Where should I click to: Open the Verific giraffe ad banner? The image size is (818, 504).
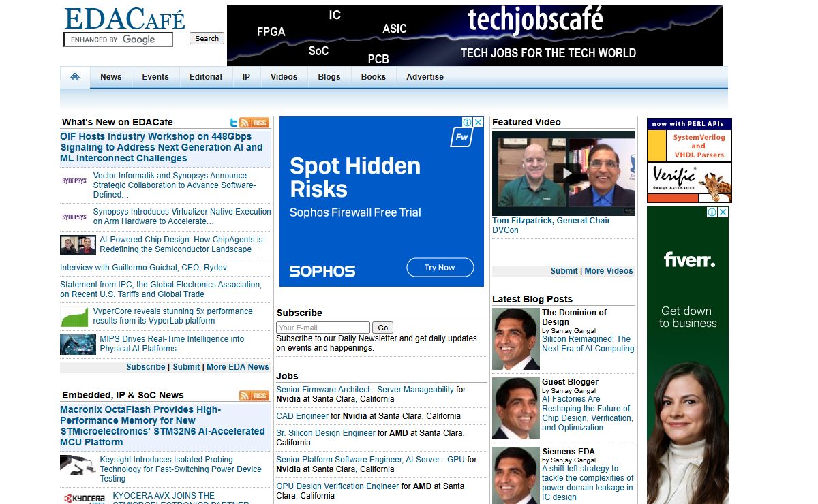coord(689,161)
